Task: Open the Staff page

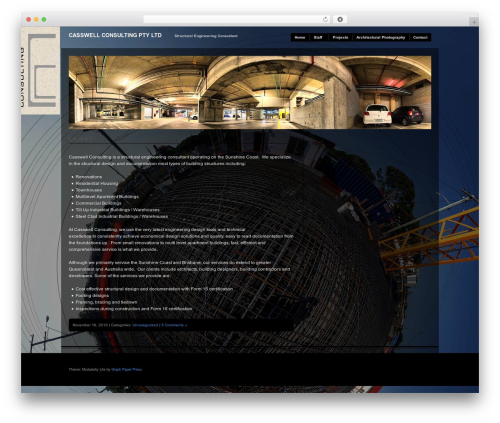Action: [318, 37]
